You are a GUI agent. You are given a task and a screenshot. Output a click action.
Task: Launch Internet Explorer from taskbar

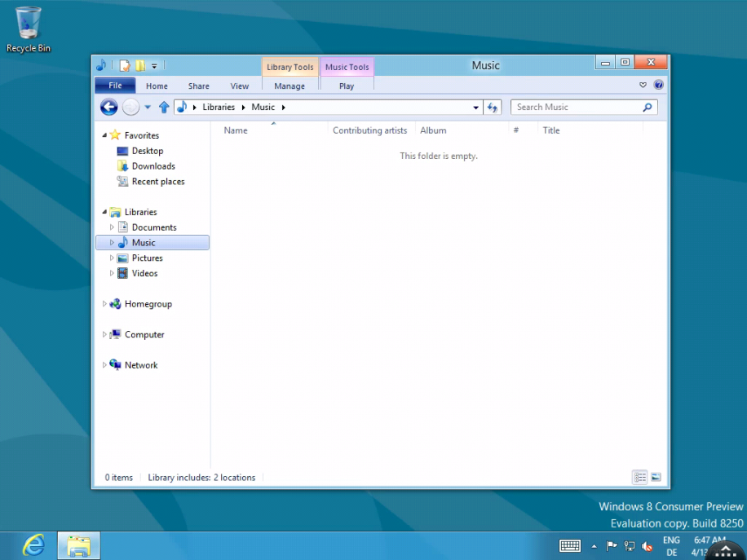tap(33, 545)
